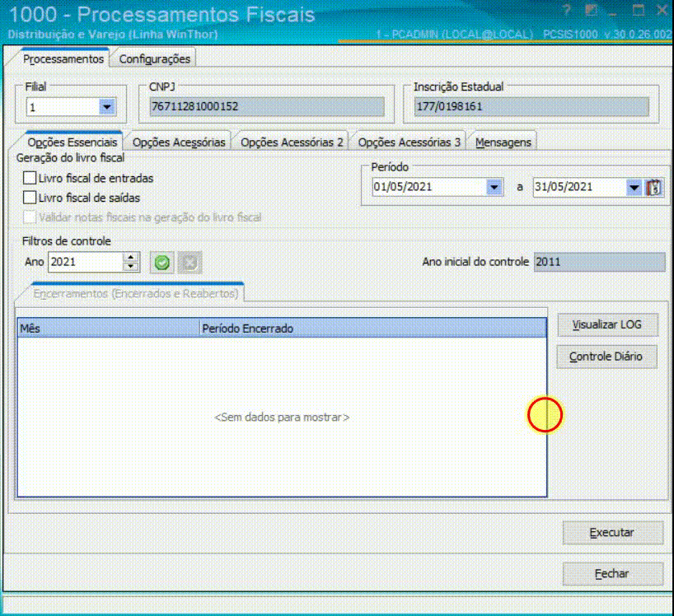This screenshot has height=616, width=674.
Task: Click the help question mark icon
Action: tap(567, 11)
